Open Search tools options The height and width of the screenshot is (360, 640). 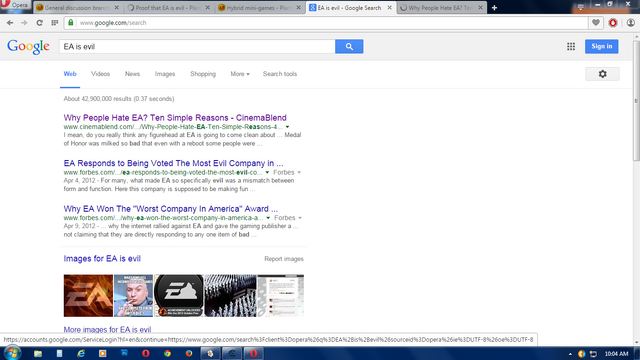(x=280, y=74)
